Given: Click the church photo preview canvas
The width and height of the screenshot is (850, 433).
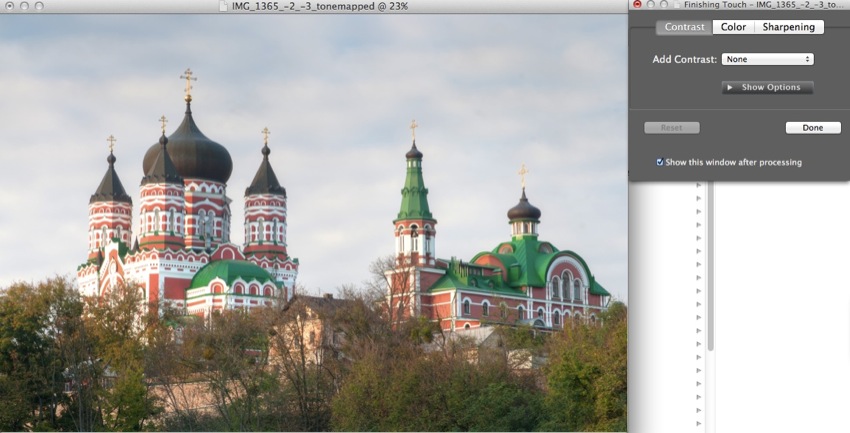Looking at the screenshot, I should [313, 222].
